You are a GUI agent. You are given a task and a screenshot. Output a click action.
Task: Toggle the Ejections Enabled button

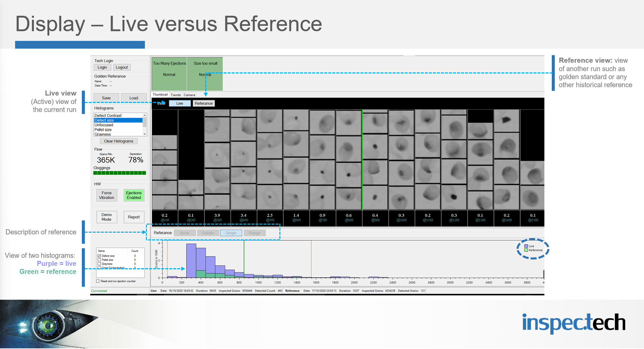[134, 195]
